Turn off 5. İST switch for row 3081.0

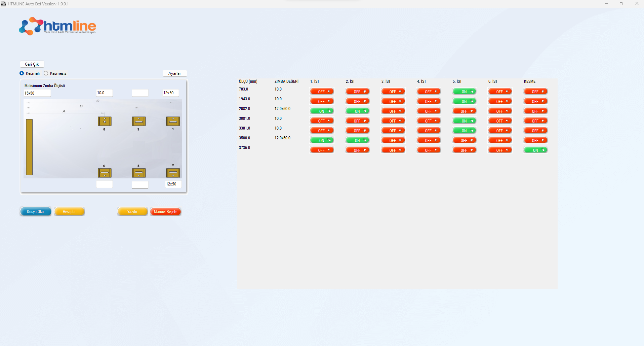(464, 121)
